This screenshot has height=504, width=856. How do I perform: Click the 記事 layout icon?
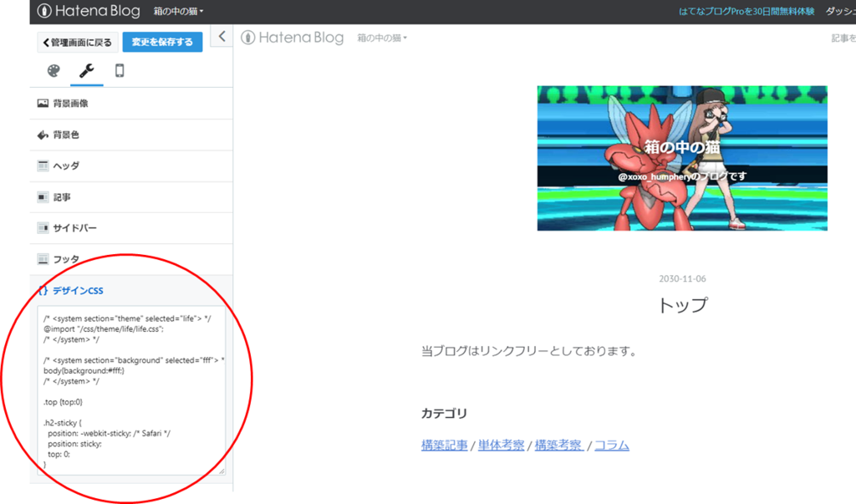pyautogui.click(x=43, y=196)
